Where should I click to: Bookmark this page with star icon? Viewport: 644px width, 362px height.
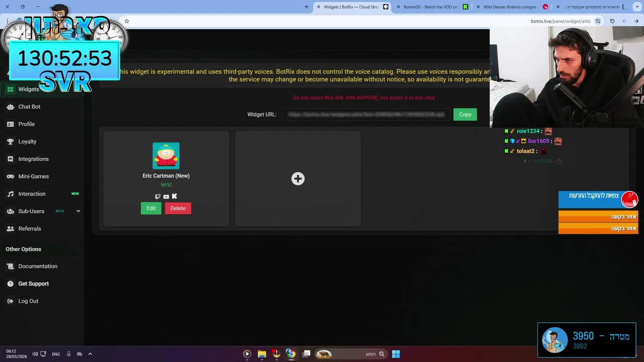click(127, 21)
